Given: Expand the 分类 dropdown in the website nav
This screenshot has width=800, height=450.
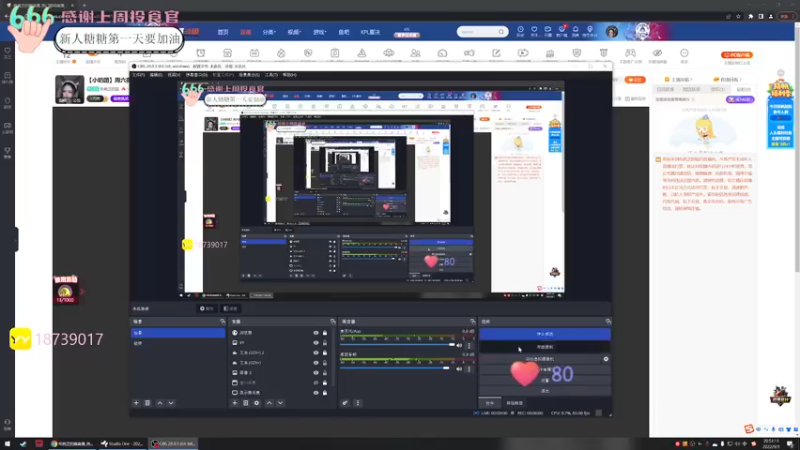Looking at the screenshot, I should tap(269, 32).
